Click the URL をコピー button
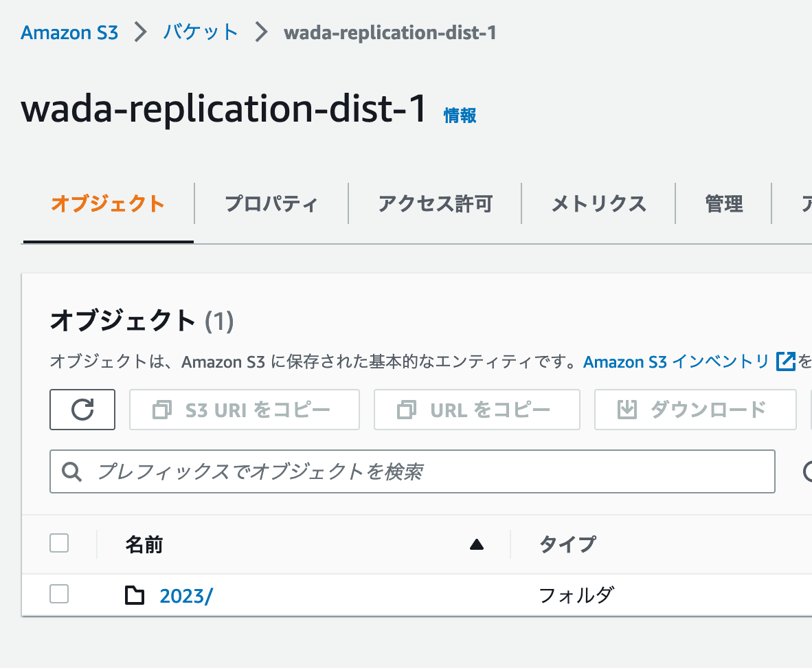812x668 pixels. [x=477, y=410]
